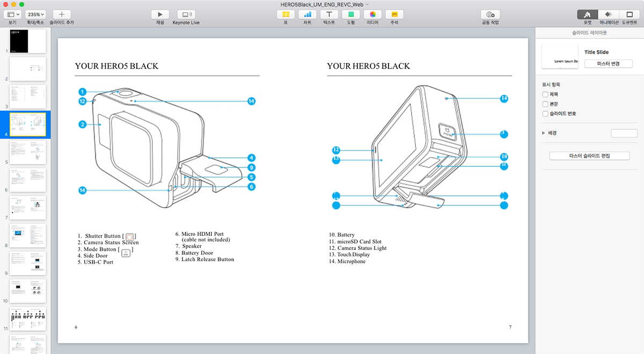The height and width of the screenshot is (354, 644).
Task: Open the background color well
Action: click(624, 133)
